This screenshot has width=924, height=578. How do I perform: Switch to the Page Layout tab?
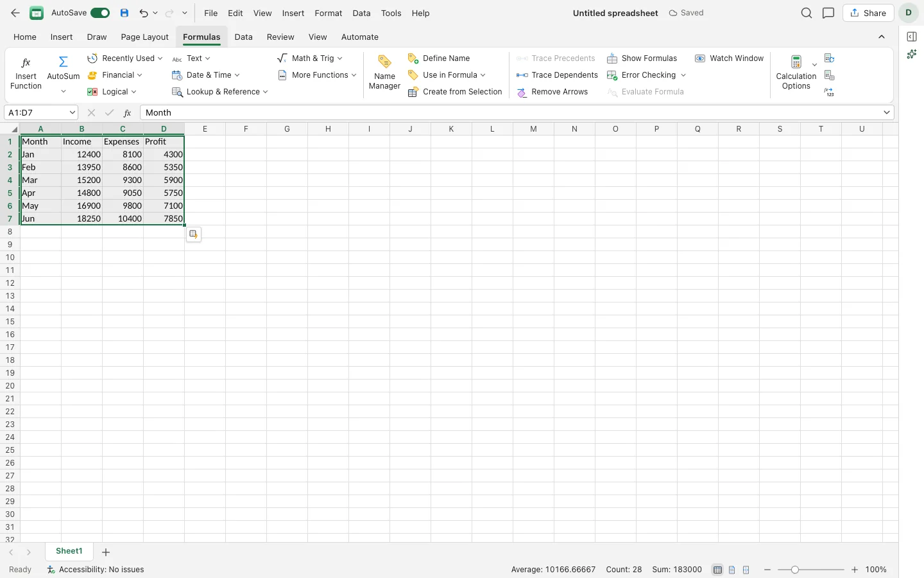(x=144, y=37)
